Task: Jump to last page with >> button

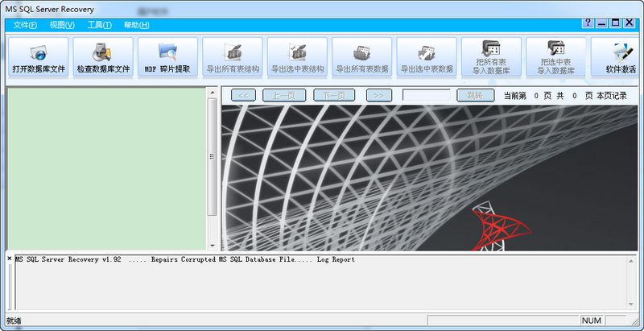Action: (378, 96)
